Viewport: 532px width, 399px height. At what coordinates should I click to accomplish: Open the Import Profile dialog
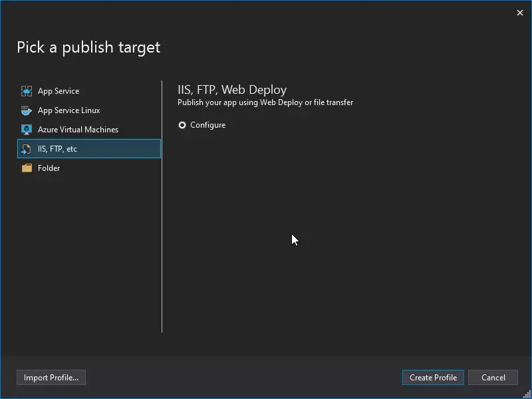[51, 377]
